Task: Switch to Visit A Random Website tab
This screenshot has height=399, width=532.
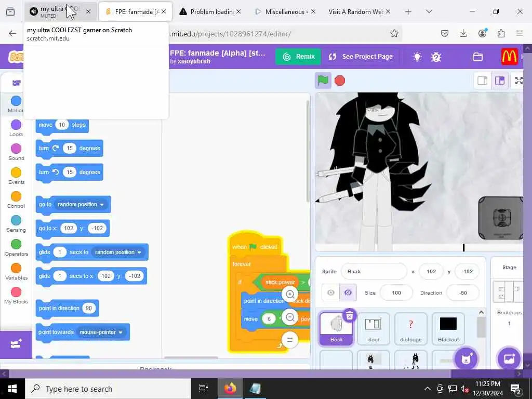Action: (x=359, y=11)
